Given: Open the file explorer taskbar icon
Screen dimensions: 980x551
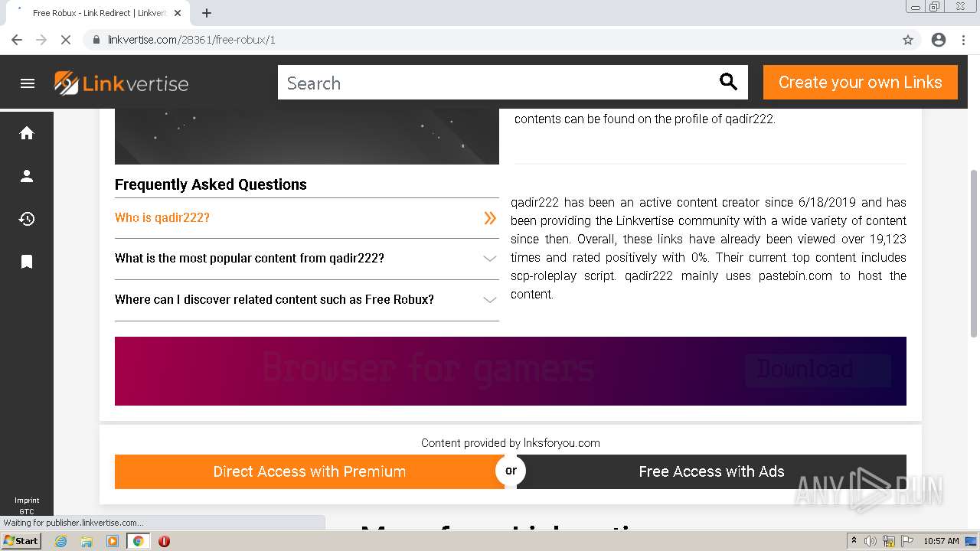Looking at the screenshot, I should [x=87, y=541].
